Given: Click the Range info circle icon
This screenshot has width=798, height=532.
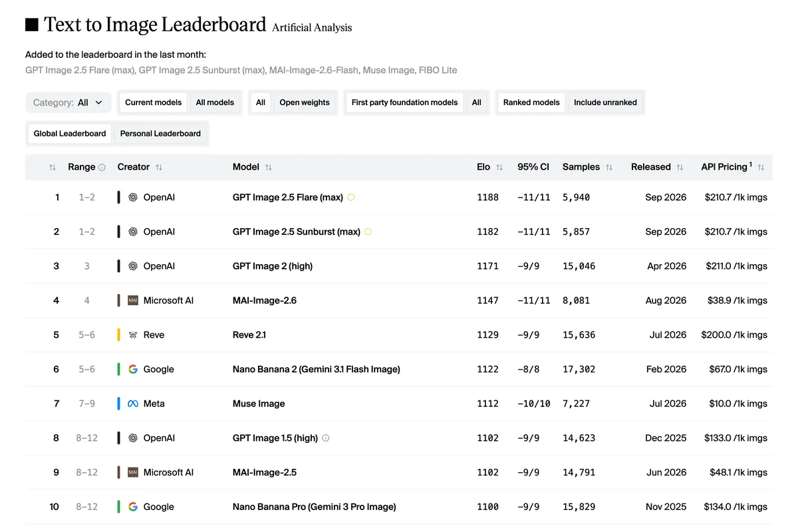Looking at the screenshot, I should pos(102,168).
